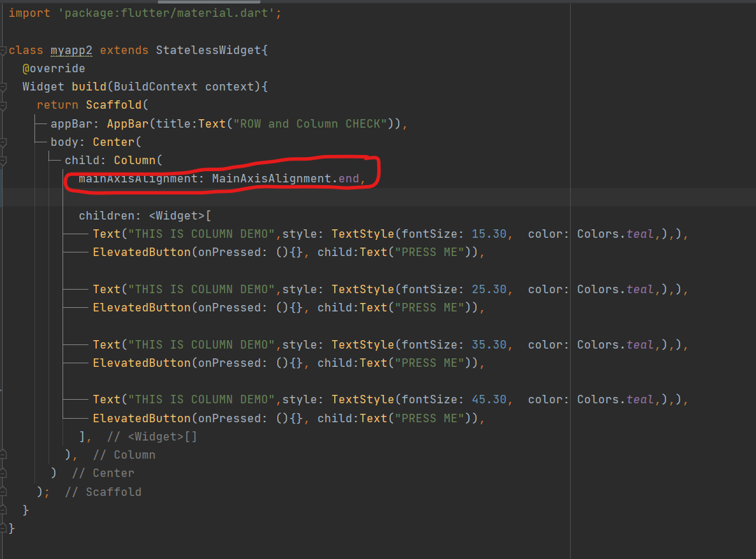
Task: Click the "THIS IS COLUMN DEMO" string on the 25.30 line
Action: (201, 290)
